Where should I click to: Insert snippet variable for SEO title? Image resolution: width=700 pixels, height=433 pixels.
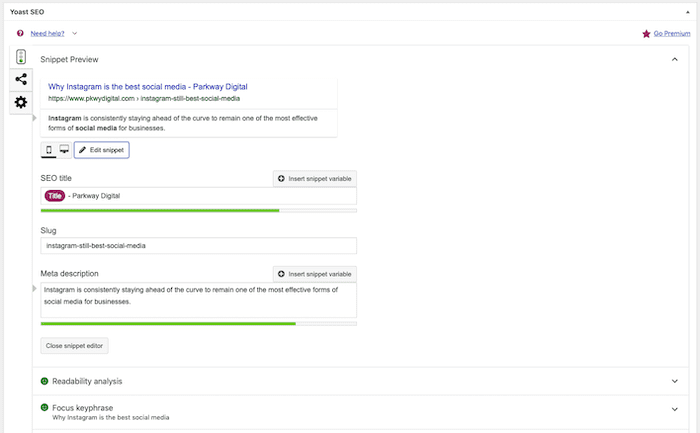click(x=315, y=179)
